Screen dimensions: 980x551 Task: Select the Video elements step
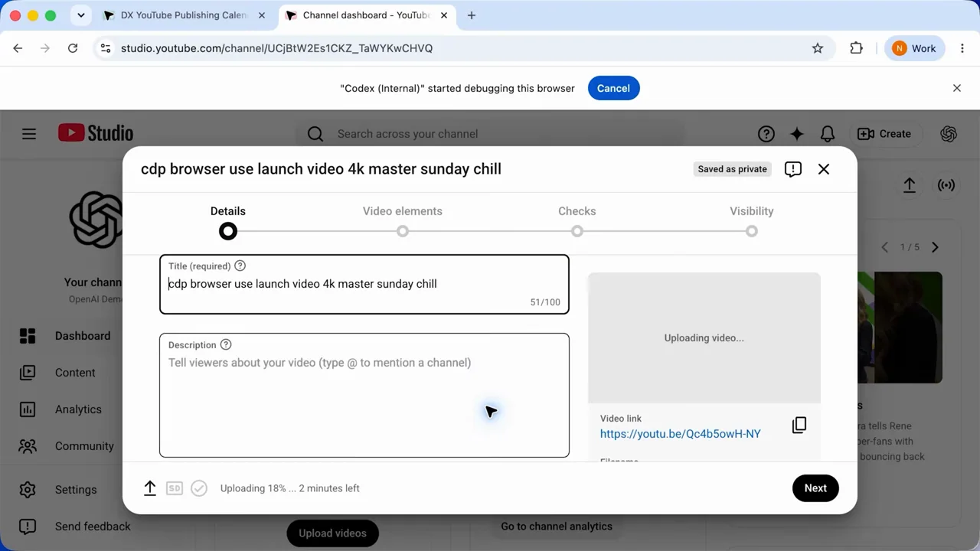[403, 220]
